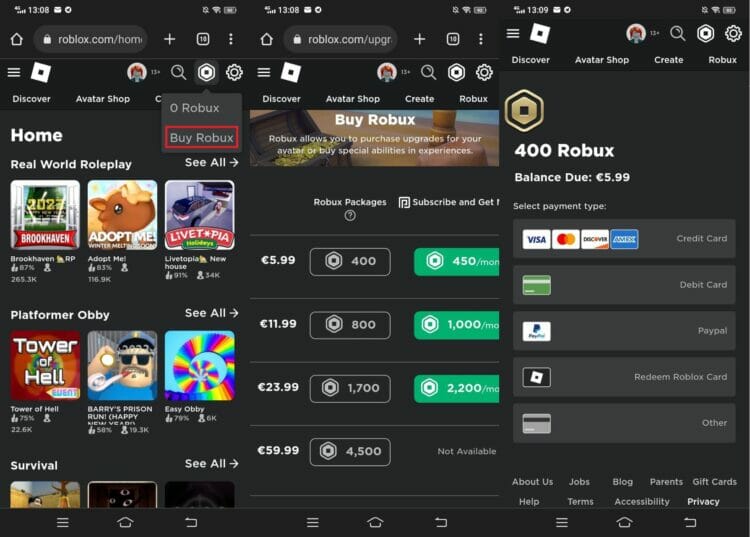Subscribe to 1,000 Robux per month
The height and width of the screenshot is (537, 750).
click(x=456, y=325)
